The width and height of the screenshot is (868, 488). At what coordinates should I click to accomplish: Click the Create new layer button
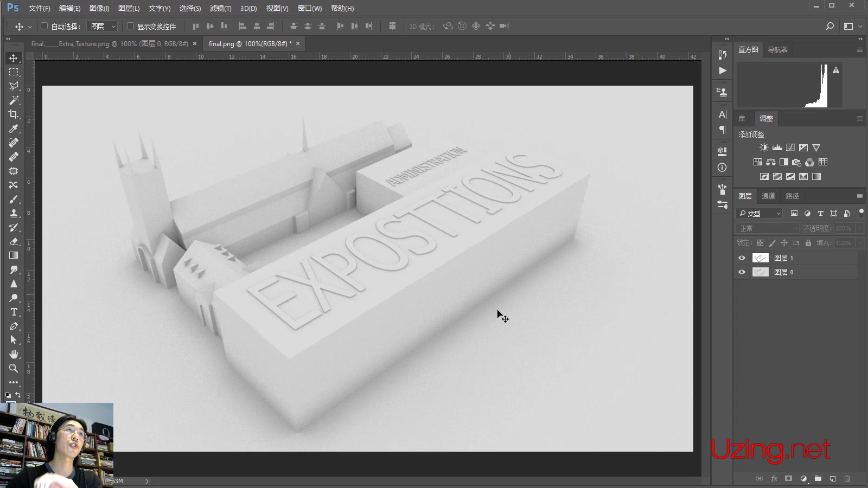(833, 479)
